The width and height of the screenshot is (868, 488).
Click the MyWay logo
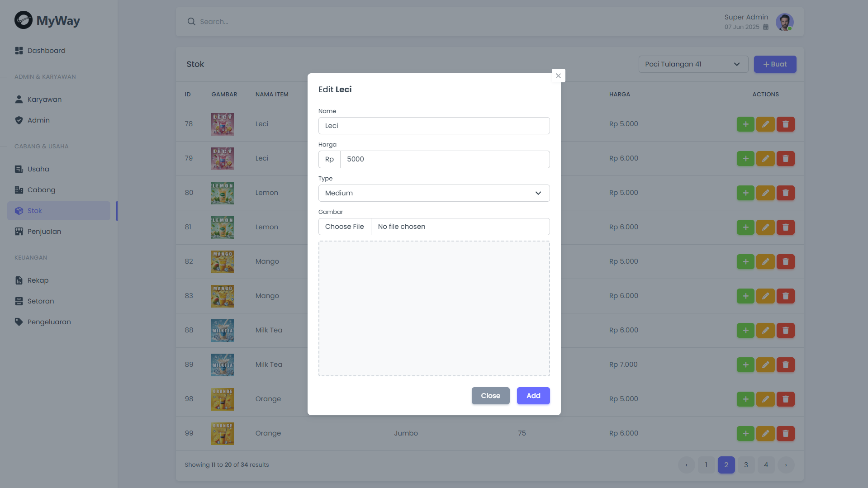(47, 20)
